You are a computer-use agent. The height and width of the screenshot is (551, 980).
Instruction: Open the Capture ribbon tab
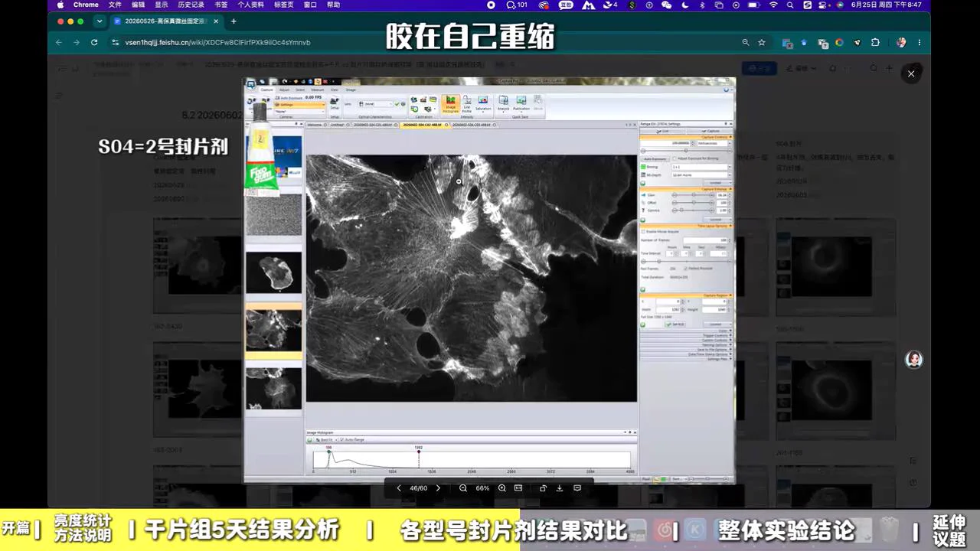coord(266,90)
